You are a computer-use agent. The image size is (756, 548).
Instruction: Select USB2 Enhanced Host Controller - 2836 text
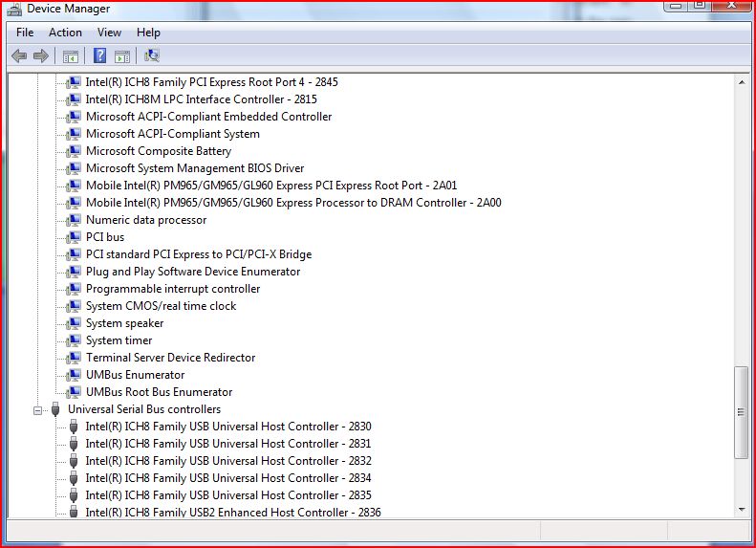233,512
